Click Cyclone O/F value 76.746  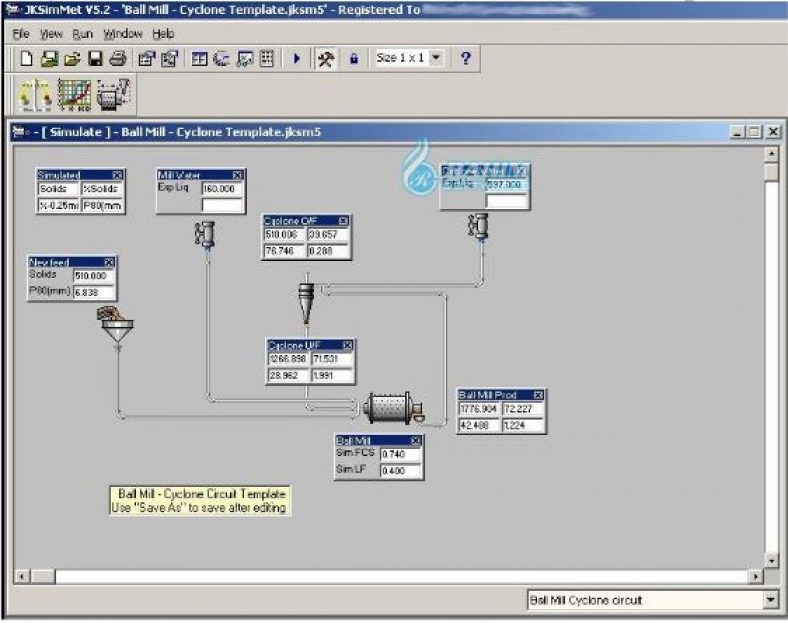click(x=284, y=251)
